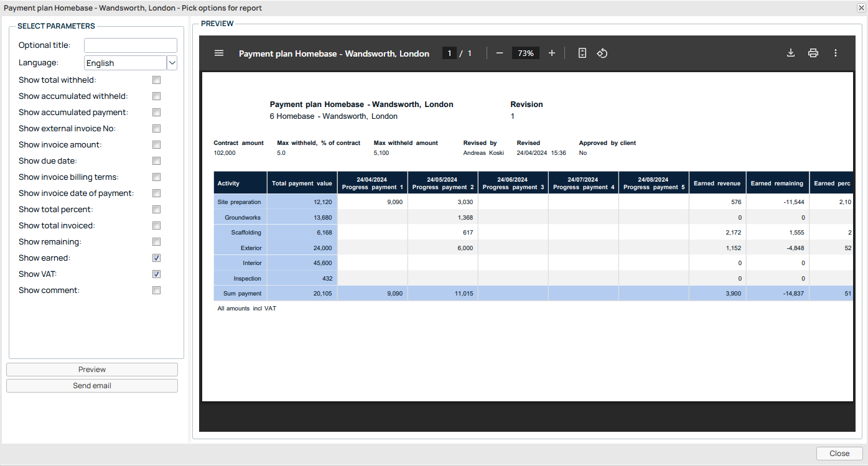Screen dimensions: 868x466
Task: Click the Progress payment 5 header
Action: (x=654, y=183)
